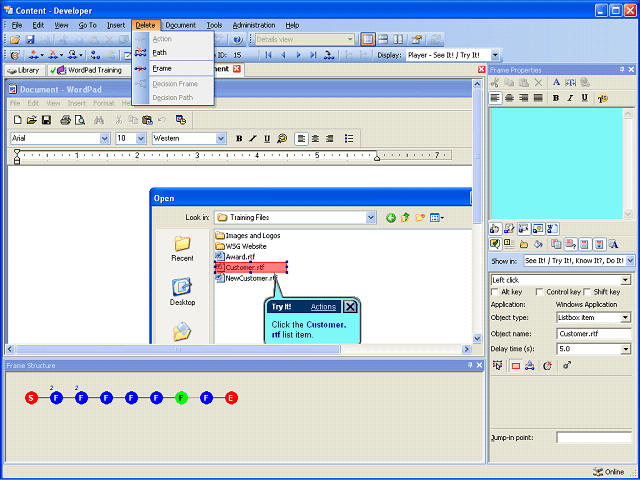The width and height of the screenshot is (640, 480).
Task: Apply Bold in the Frame Properties toolbar
Action: [x=556, y=98]
